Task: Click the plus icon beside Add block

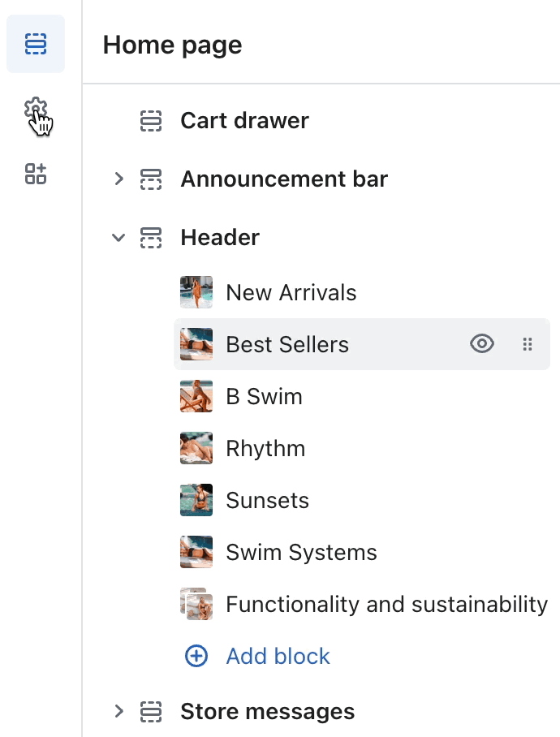Action: pyautogui.click(x=196, y=656)
